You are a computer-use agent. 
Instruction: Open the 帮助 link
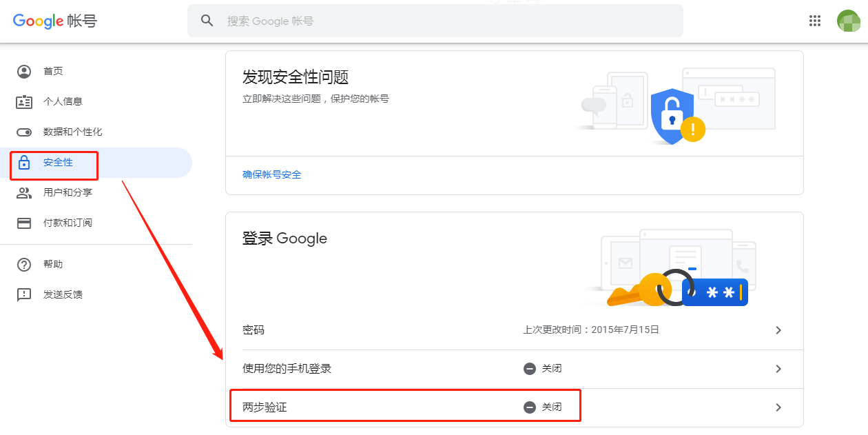[x=96, y=265]
